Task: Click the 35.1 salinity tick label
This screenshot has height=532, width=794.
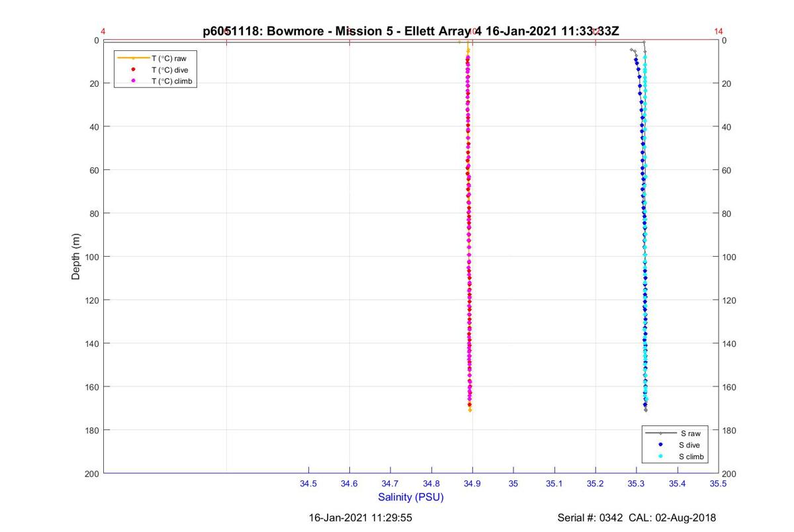Action: (x=554, y=484)
